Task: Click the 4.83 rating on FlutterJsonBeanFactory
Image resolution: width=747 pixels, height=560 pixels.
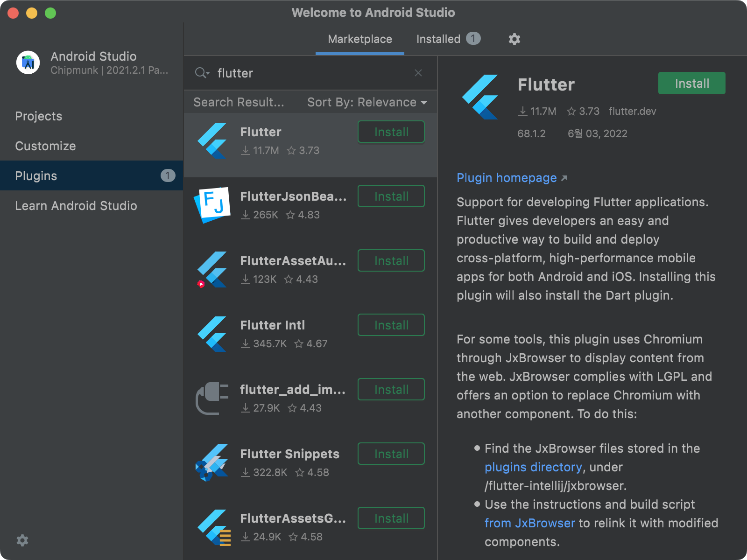Action: (303, 215)
